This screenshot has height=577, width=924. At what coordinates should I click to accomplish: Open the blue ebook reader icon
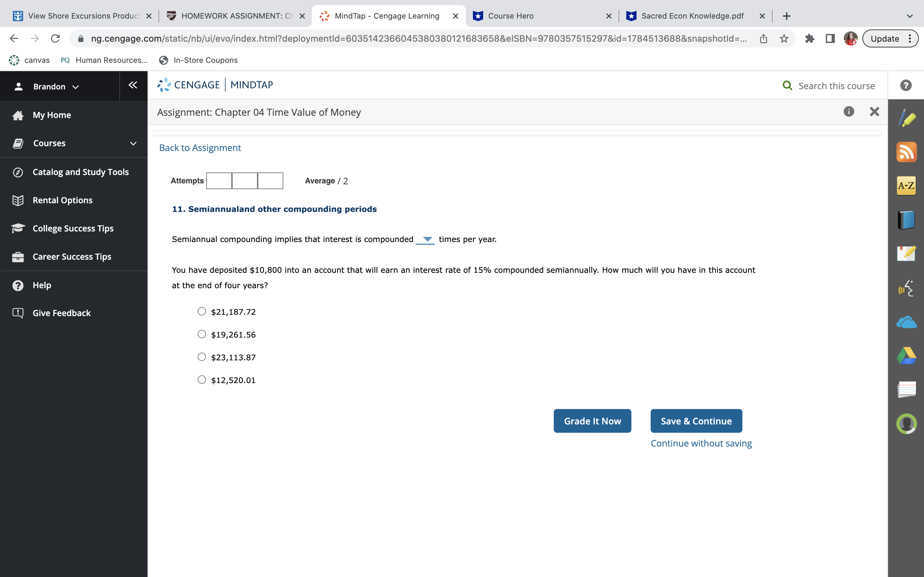[906, 220]
